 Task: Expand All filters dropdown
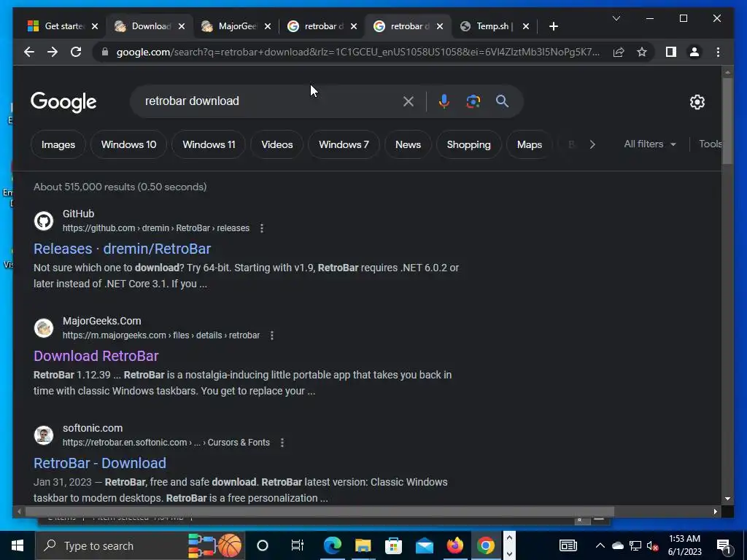[x=650, y=144]
